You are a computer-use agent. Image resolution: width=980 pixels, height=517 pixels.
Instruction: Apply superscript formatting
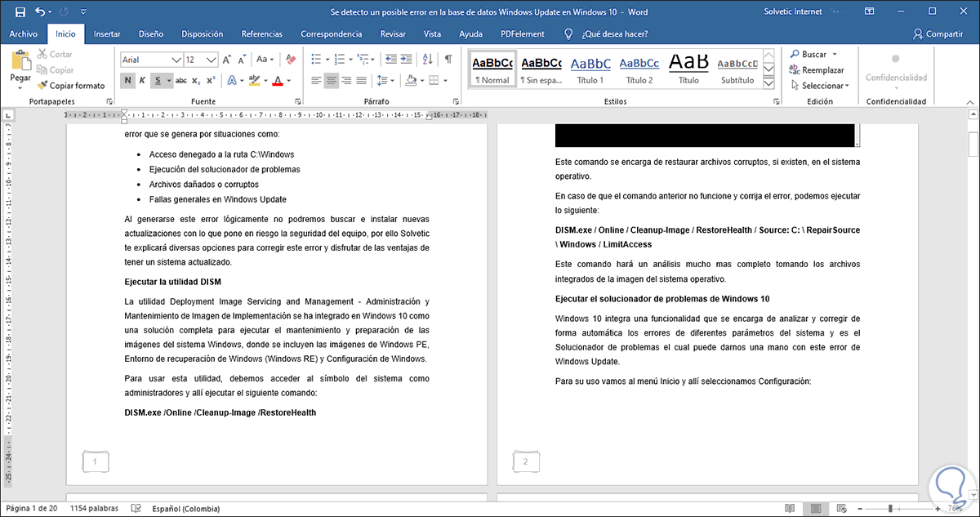tap(211, 80)
